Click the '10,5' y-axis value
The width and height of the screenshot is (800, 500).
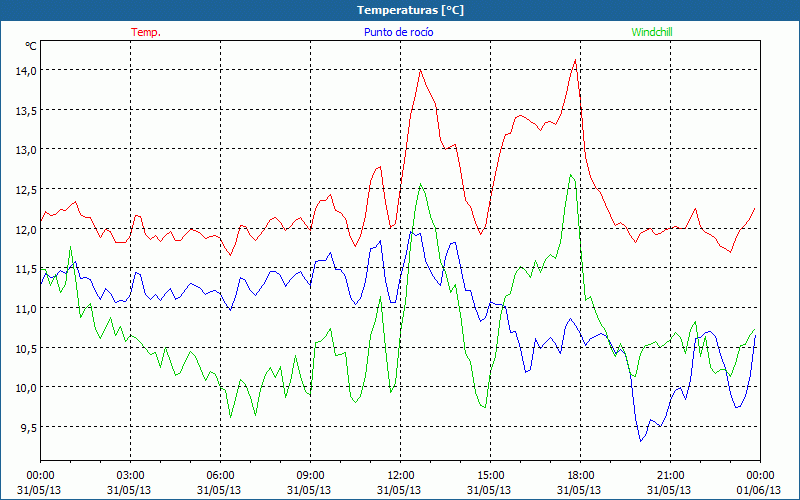[26, 349]
